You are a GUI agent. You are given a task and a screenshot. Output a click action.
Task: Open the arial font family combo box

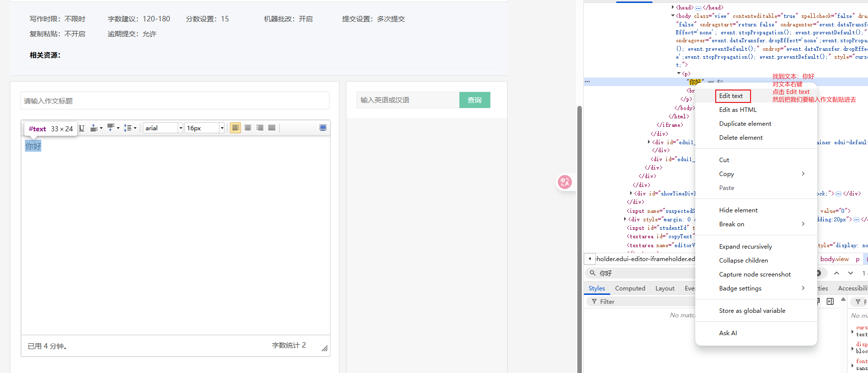point(164,128)
